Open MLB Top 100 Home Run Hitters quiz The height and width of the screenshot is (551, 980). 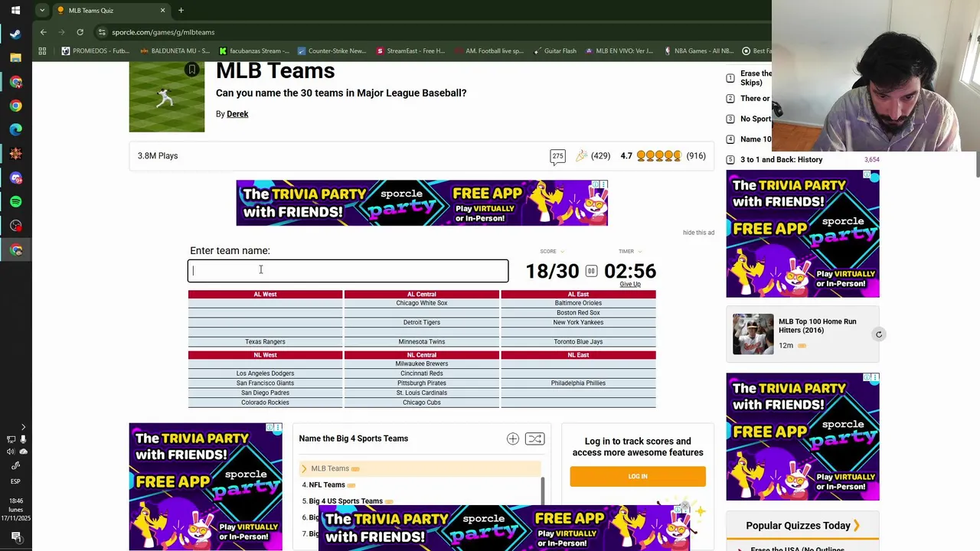(817, 326)
